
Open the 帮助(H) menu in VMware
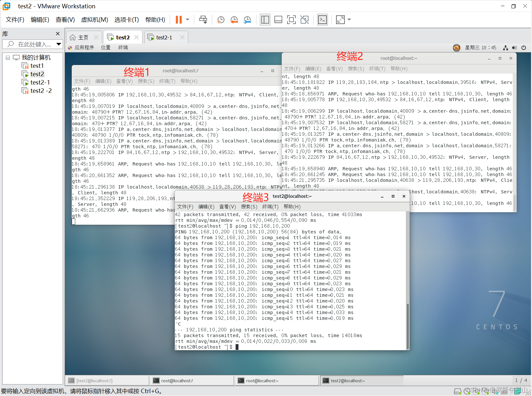[x=155, y=20]
